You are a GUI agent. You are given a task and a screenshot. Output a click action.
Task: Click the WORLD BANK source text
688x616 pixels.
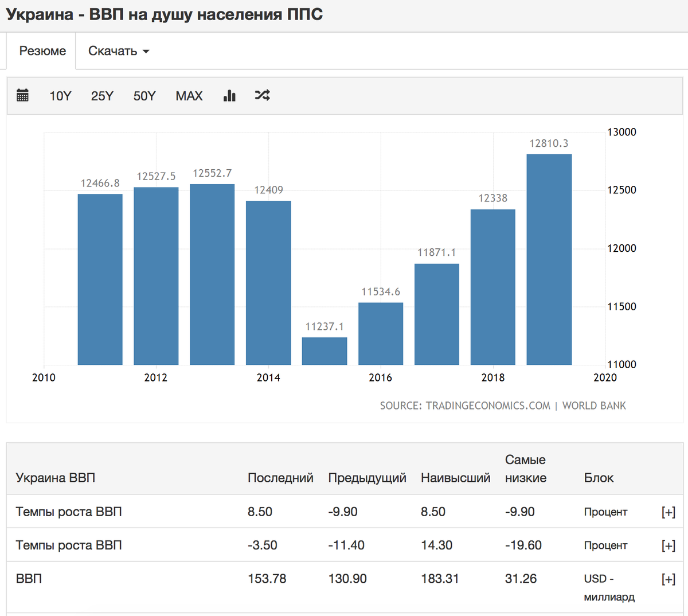click(594, 406)
